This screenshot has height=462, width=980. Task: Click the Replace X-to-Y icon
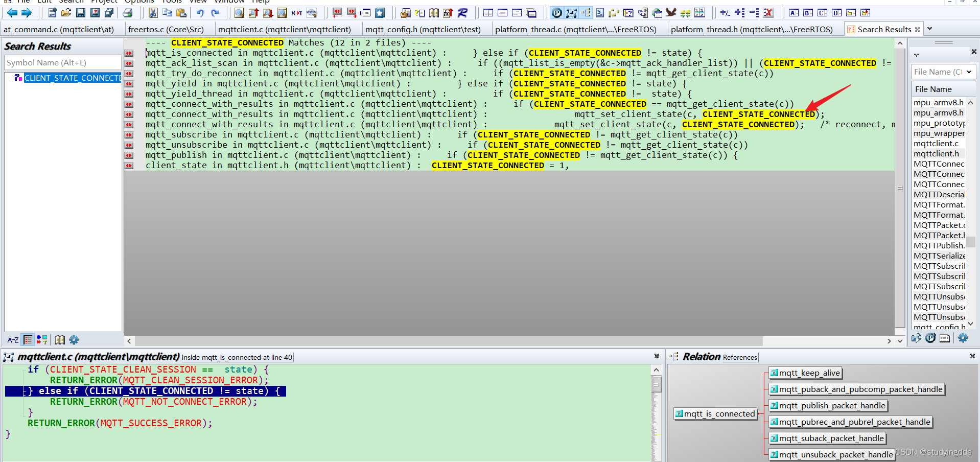(296, 13)
